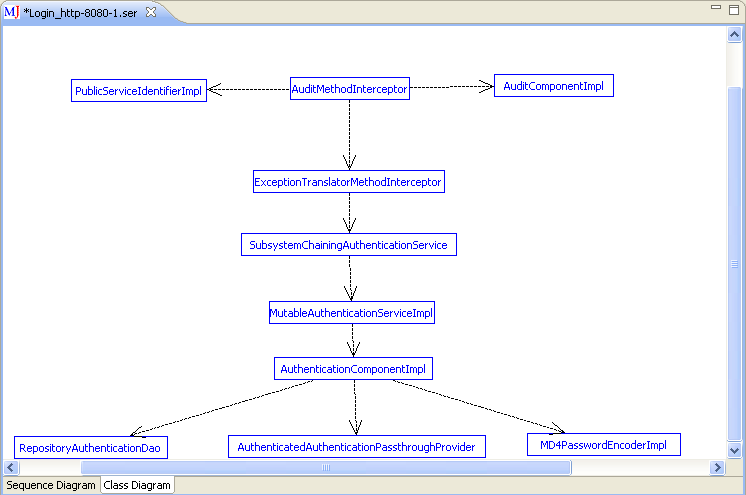This screenshot has width=746, height=495.
Task: Close the Login_http-8080-1.ser editor tab
Action: (151, 12)
